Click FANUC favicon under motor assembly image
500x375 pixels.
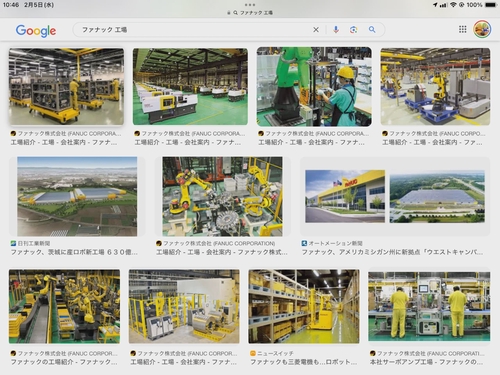coord(159,243)
